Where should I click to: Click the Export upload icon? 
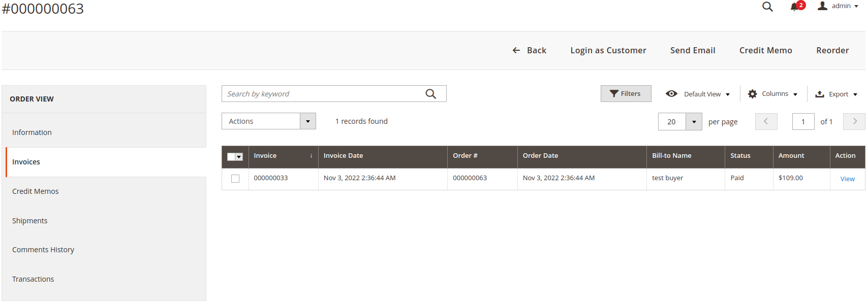click(820, 94)
